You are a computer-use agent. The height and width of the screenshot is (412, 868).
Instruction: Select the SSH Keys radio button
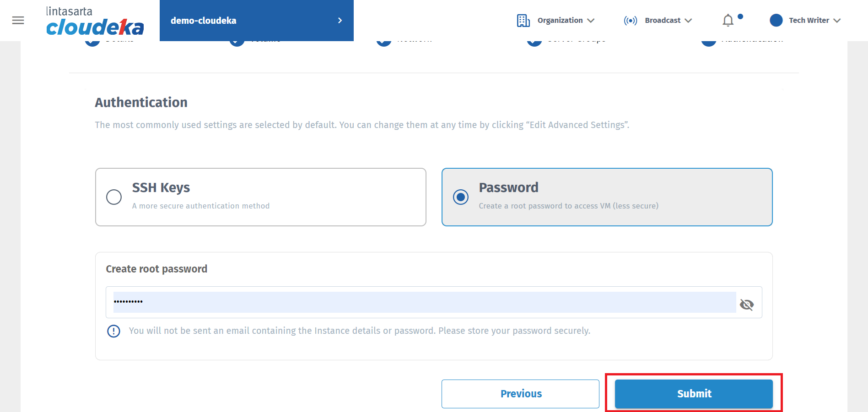click(114, 197)
